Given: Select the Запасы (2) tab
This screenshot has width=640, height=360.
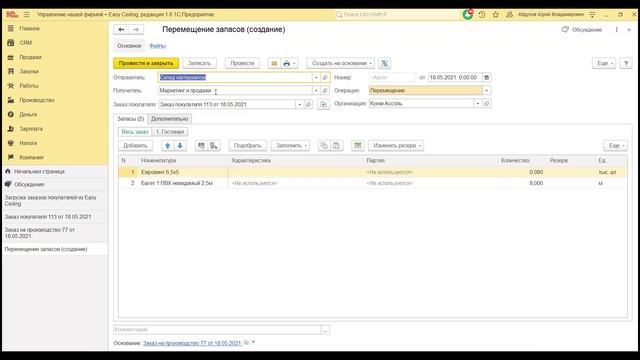Looking at the screenshot, I should (x=130, y=119).
